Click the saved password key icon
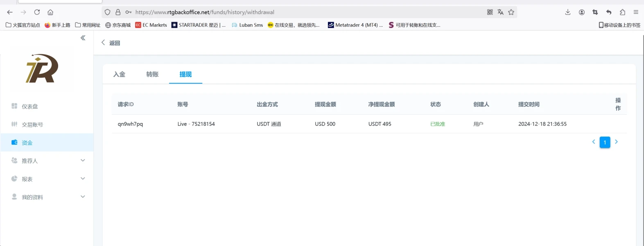 (x=129, y=12)
